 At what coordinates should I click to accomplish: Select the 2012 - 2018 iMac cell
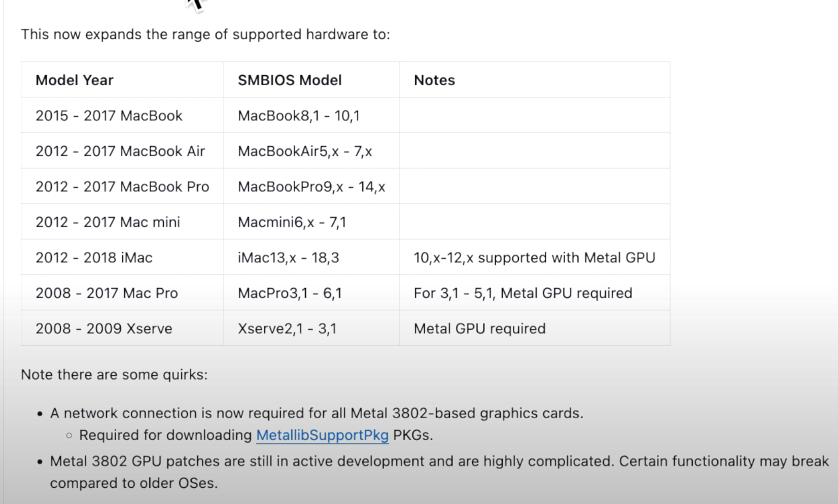point(94,258)
